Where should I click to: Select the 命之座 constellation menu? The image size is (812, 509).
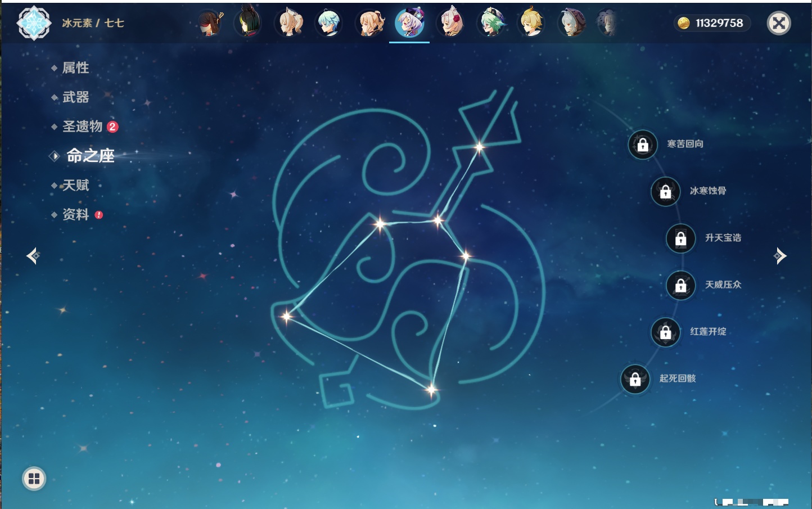[x=91, y=156]
